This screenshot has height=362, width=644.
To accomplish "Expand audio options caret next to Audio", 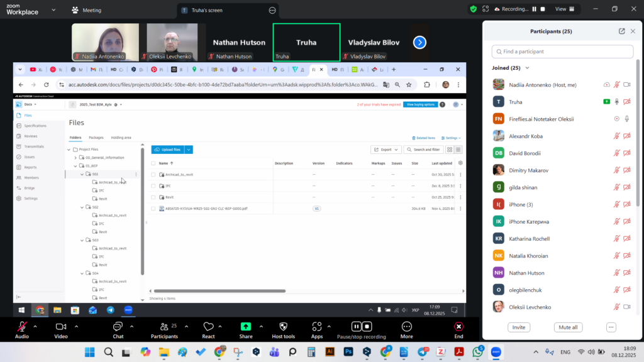I will (x=35, y=326).
